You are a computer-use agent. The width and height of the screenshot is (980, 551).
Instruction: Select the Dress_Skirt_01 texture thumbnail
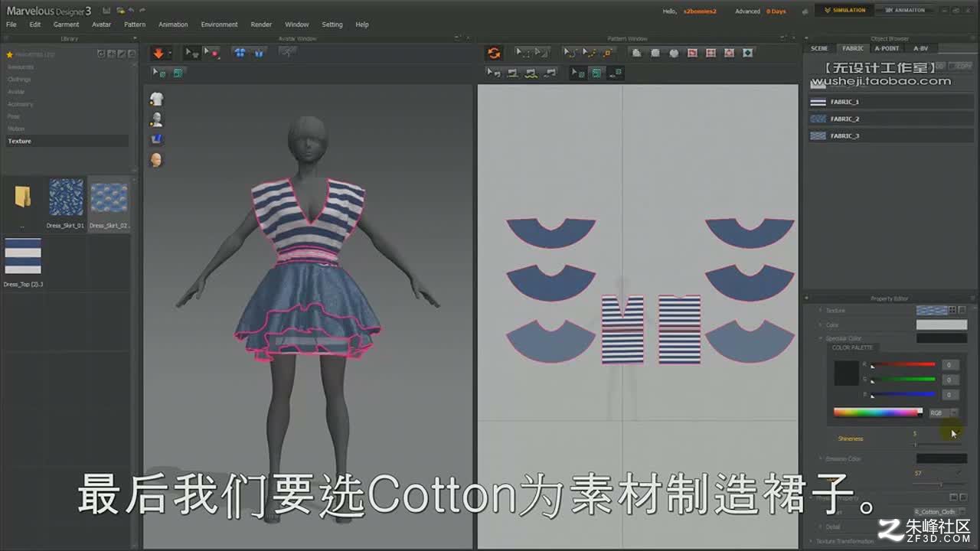click(x=66, y=197)
